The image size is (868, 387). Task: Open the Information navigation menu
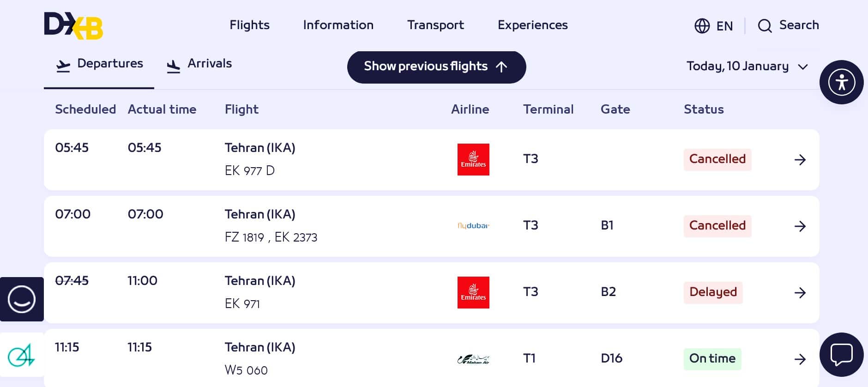338,25
